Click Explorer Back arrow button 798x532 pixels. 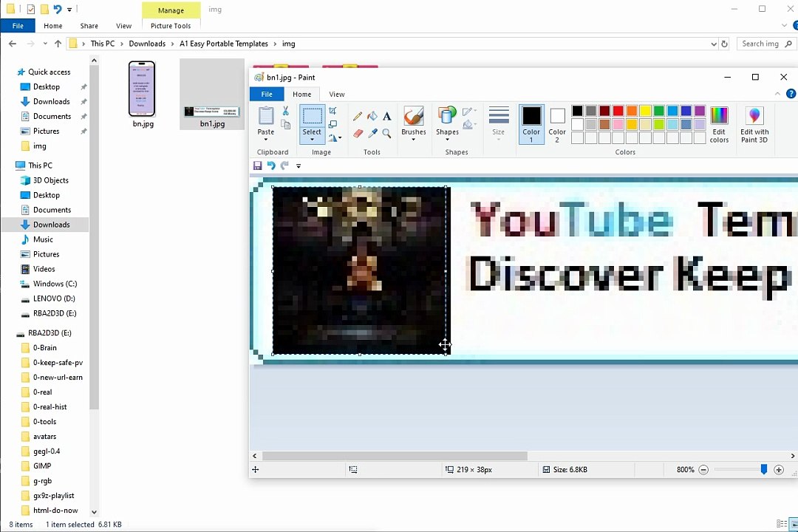[13, 44]
